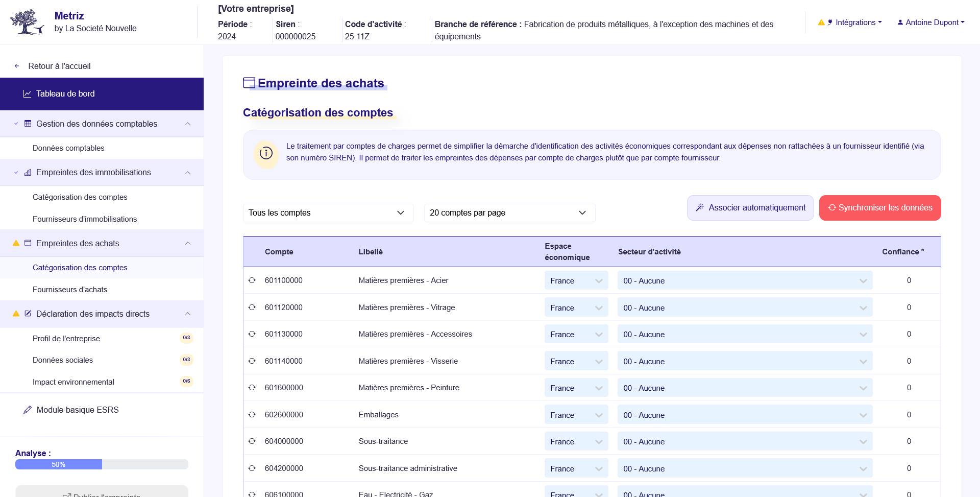Open the 20 comptes par page selector
The image size is (980, 497).
pyautogui.click(x=509, y=213)
